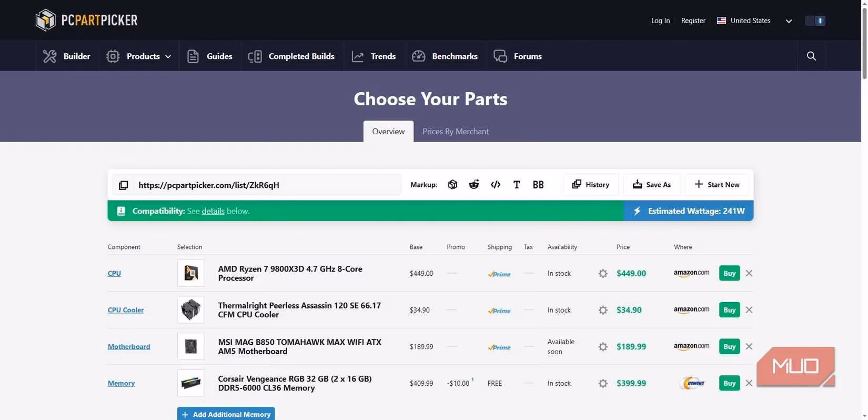
Task: Switch to Prices By Merchant tab
Action: pyautogui.click(x=456, y=132)
